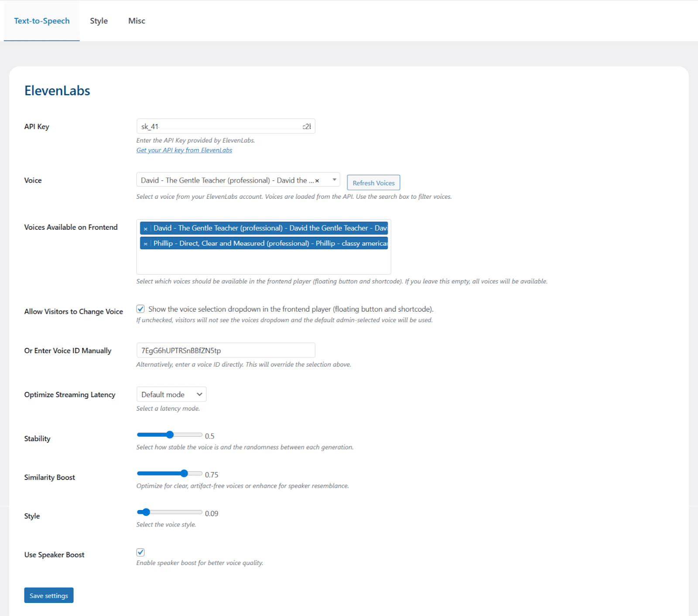The image size is (698, 616).
Task: Click the Or Enter Voice ID Manually label
Action: click(x=68, y=351)
